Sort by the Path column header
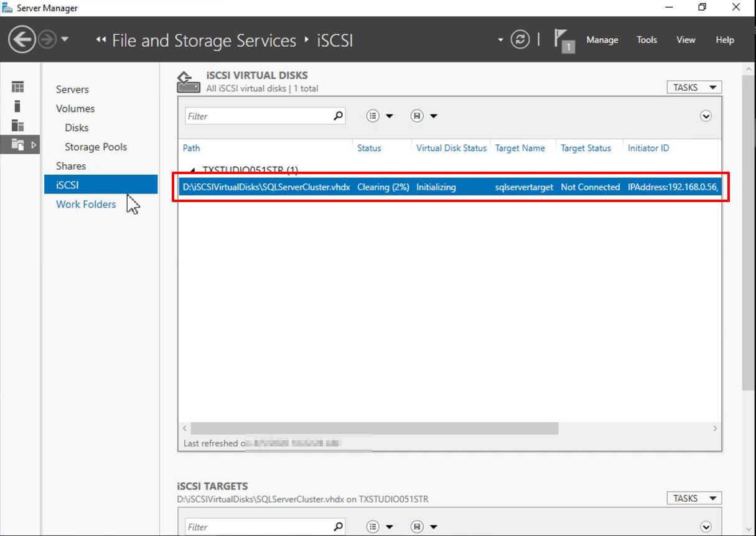 click(192, 148)
